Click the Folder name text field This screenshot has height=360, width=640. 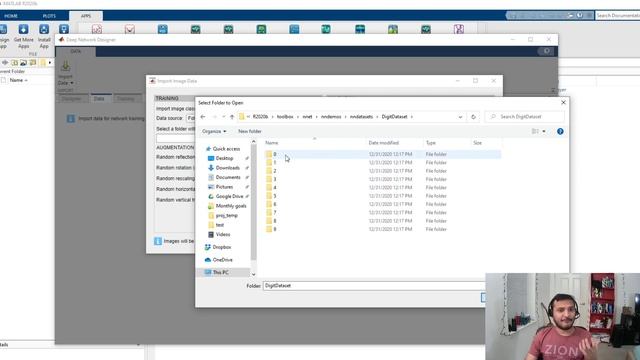click(x=374, y=286)
